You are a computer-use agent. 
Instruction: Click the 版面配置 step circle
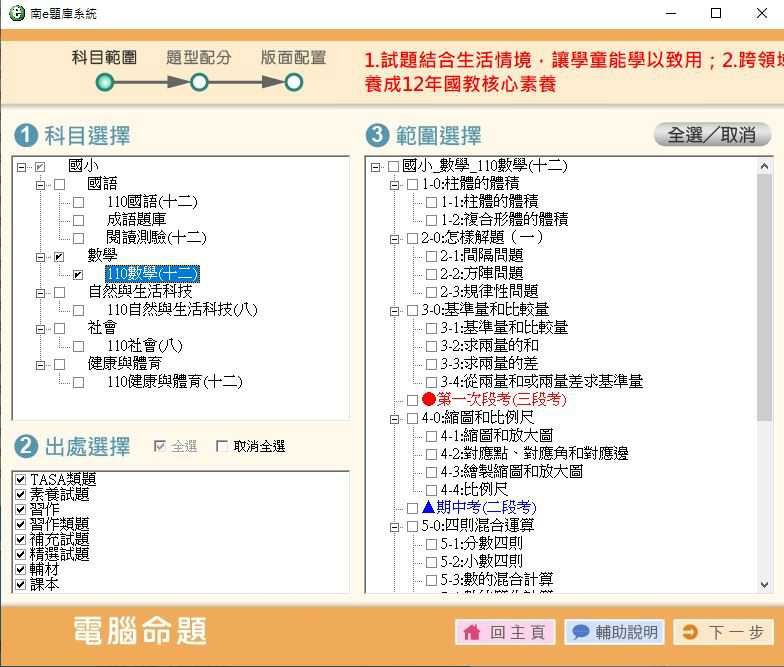coord(294,82)
